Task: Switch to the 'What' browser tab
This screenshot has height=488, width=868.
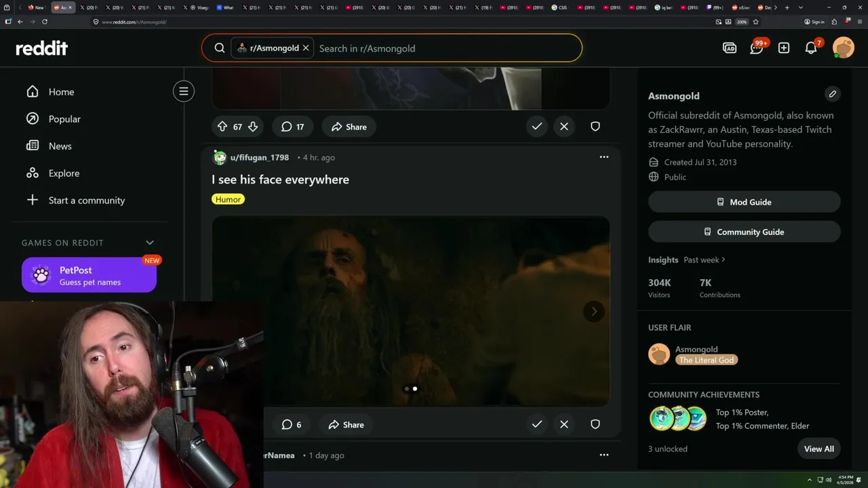Action: pyautogui.click(x=226, y=7)
